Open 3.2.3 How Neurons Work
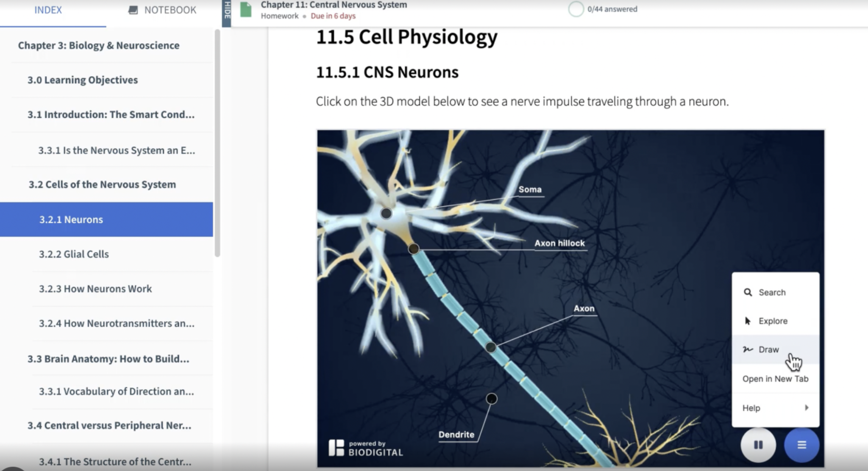This screenshot has width=868, height=471. (x=95, y=289)
